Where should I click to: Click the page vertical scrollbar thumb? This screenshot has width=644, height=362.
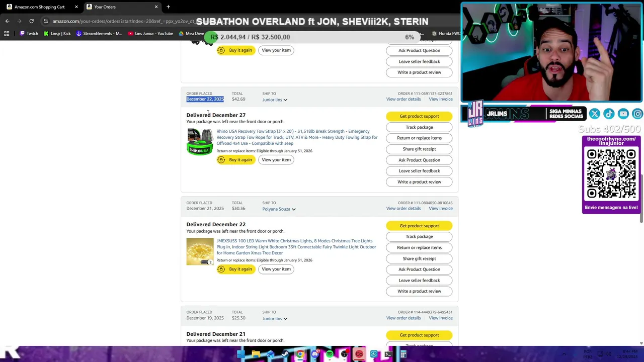click(x=641, y=198)
